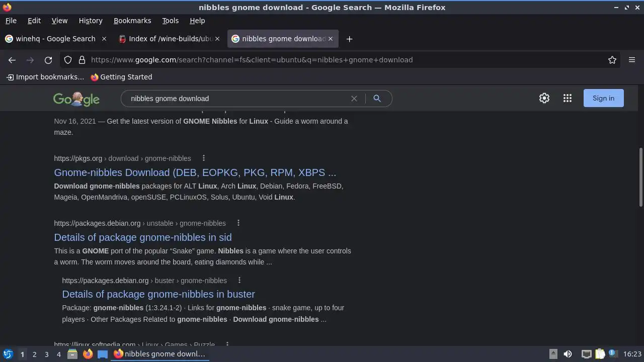
Task: Open the Firefox hamburger application menu
Action: click(x=632, y=60)
